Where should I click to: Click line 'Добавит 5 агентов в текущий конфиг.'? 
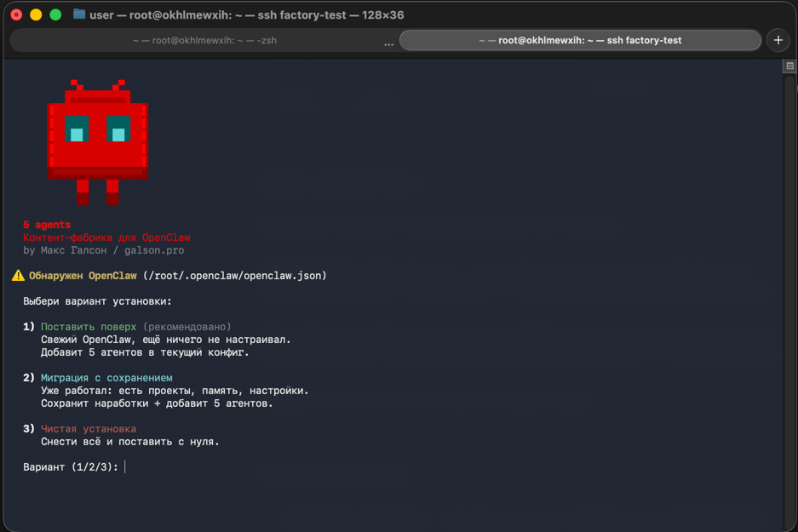pyautogui.click(x=145, y=352)
